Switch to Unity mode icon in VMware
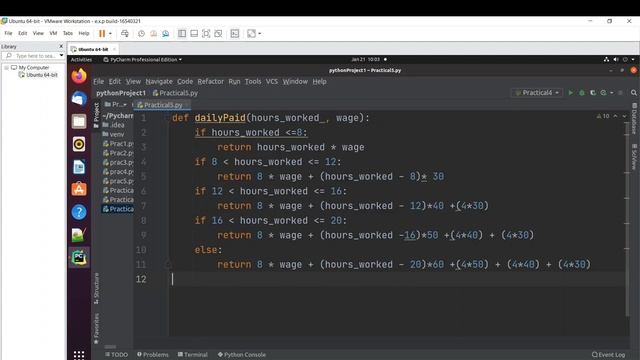Image resolution: width=640 pixels, height=360 pixels. point(218,33)
